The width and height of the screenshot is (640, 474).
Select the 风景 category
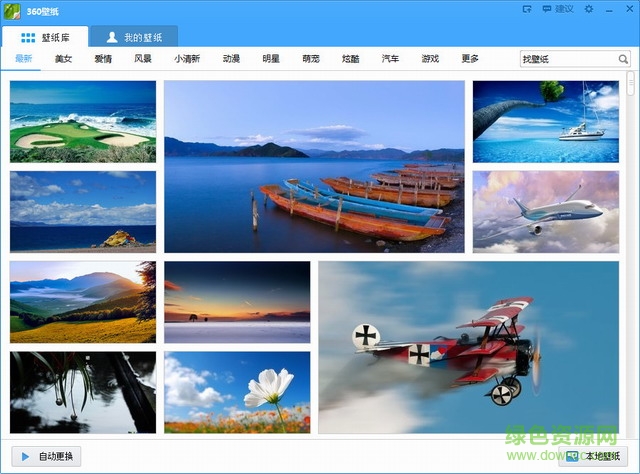144,60
